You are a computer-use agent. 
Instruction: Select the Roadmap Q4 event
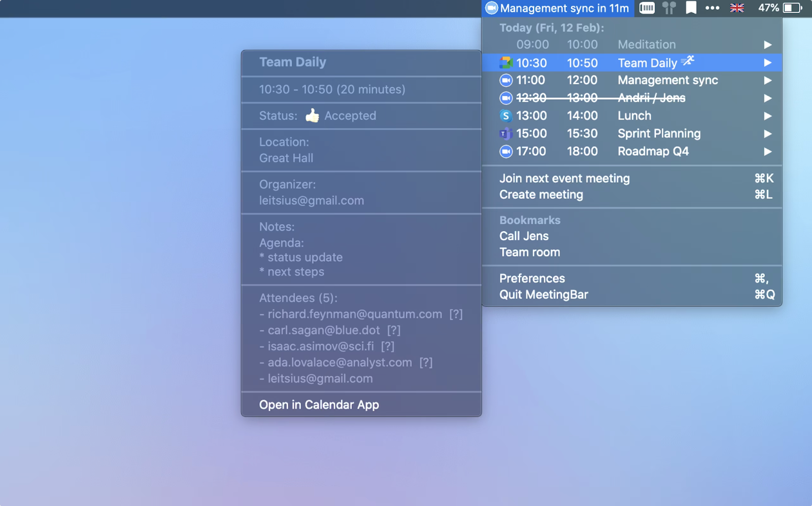[632, 151]
